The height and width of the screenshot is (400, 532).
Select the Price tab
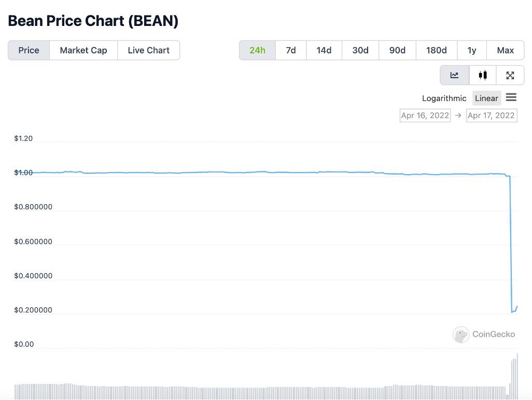pos(29,50)
